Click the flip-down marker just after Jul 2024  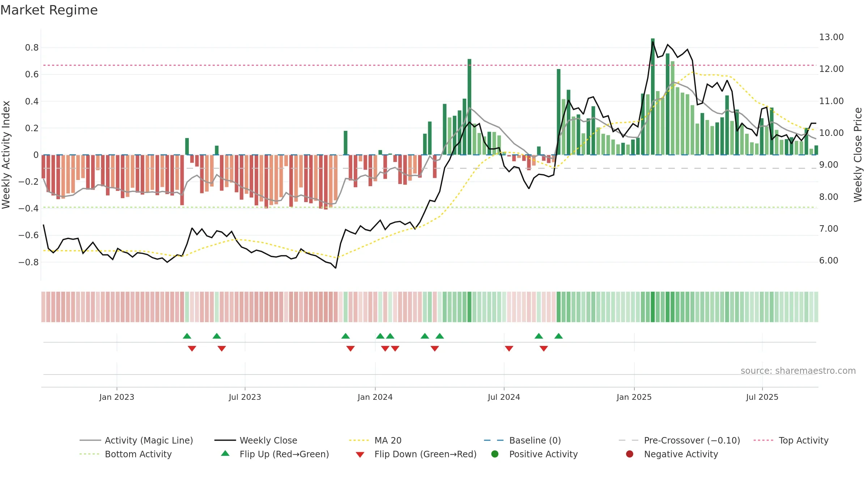[x=509, y=348]
